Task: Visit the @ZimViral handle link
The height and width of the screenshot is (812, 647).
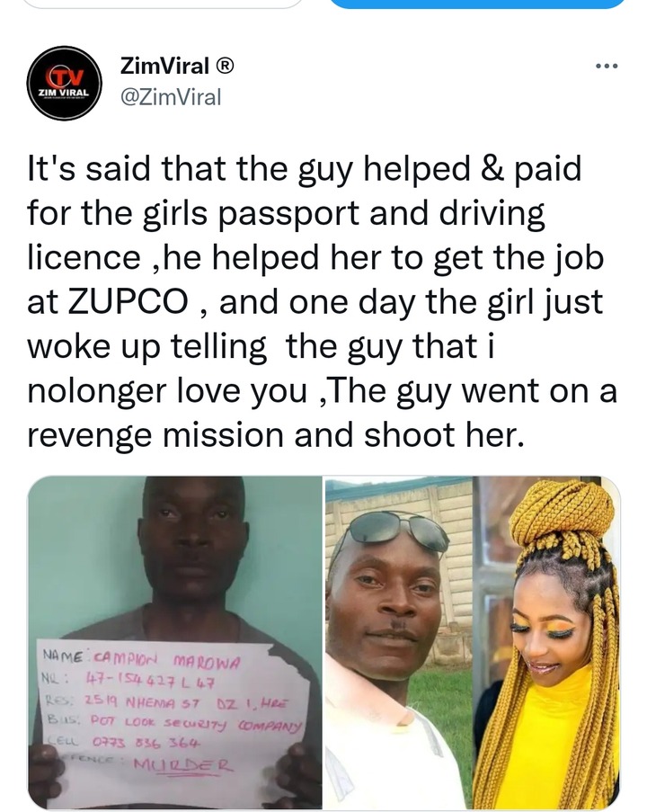Action: (171, 97)
